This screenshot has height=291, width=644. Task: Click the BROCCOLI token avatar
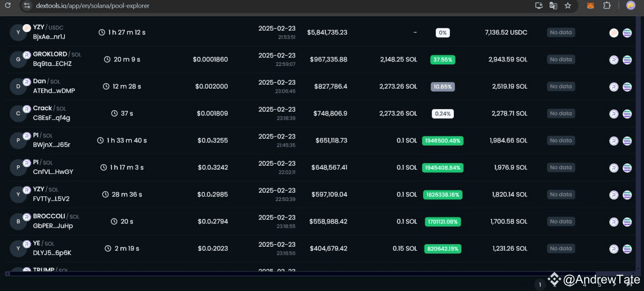[x=19, y=222]
